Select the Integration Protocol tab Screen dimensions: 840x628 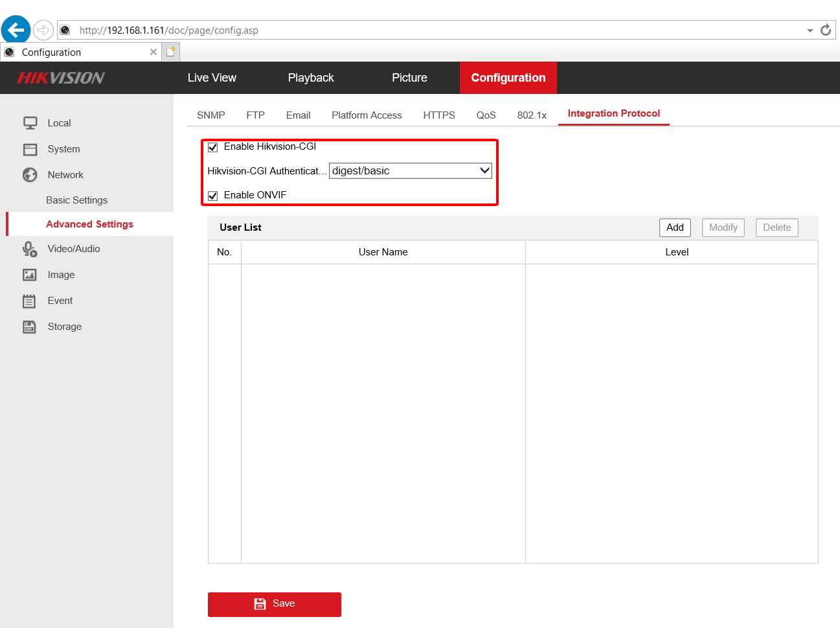[614, 113]
